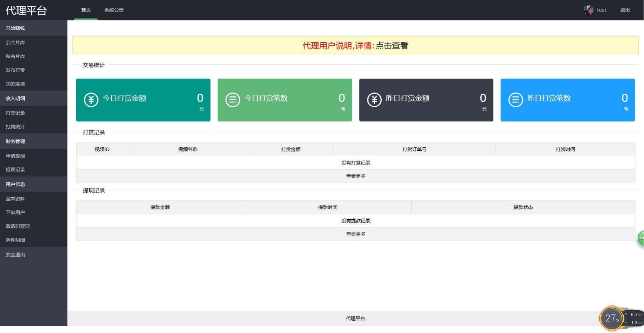Click the 打赏金额 column header
Screen dimensions: 644x333
291,150
